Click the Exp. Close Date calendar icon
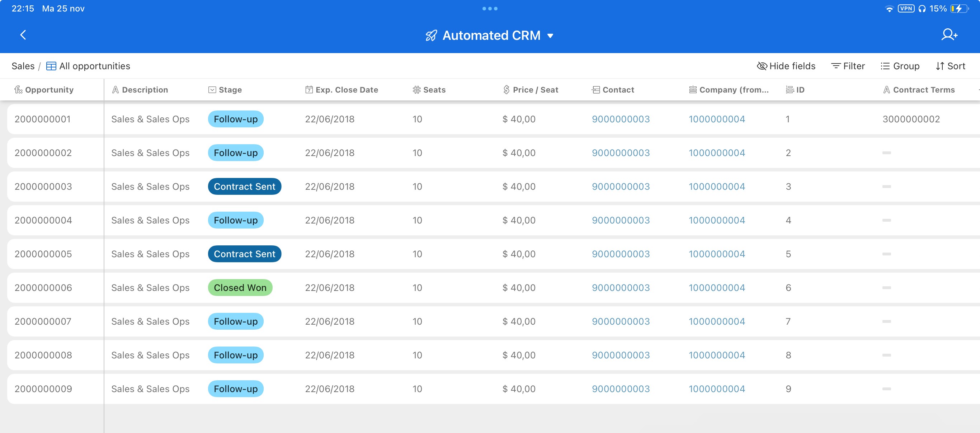980x433 pixels. click(309, 90)
